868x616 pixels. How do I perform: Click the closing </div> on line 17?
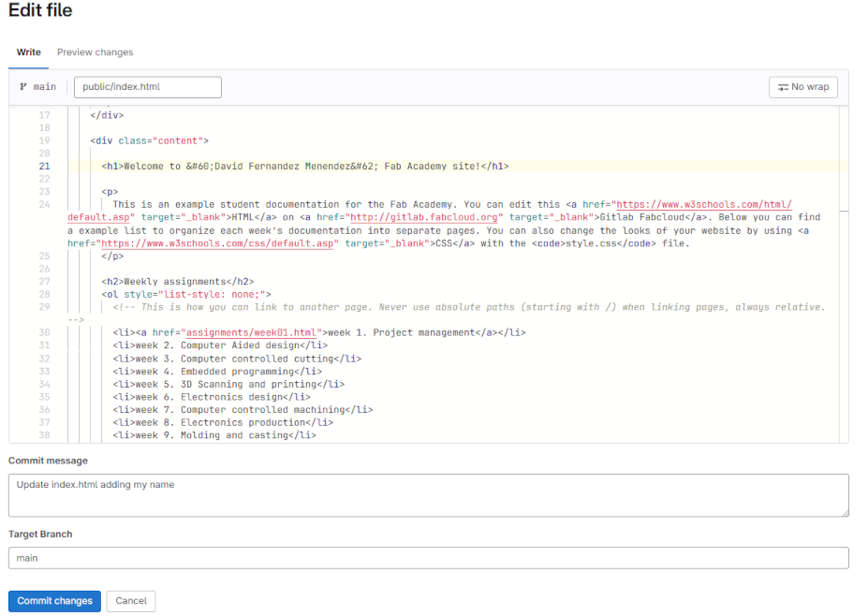[x=107, y=115]
